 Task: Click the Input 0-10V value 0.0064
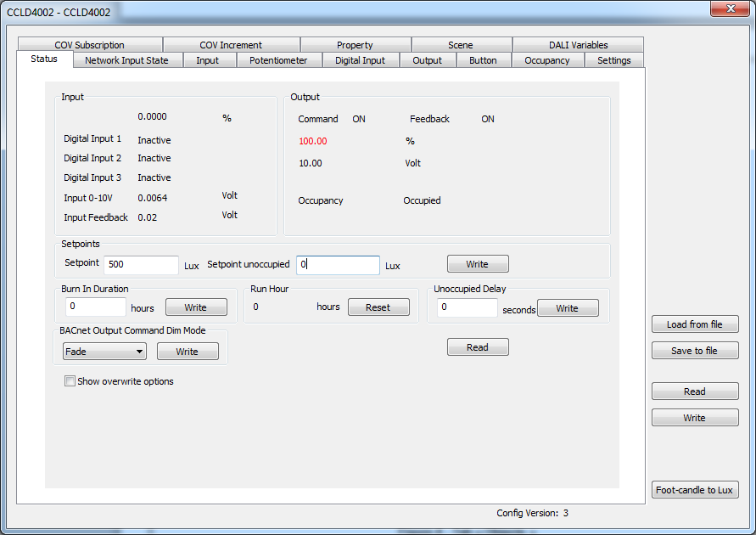153,198
